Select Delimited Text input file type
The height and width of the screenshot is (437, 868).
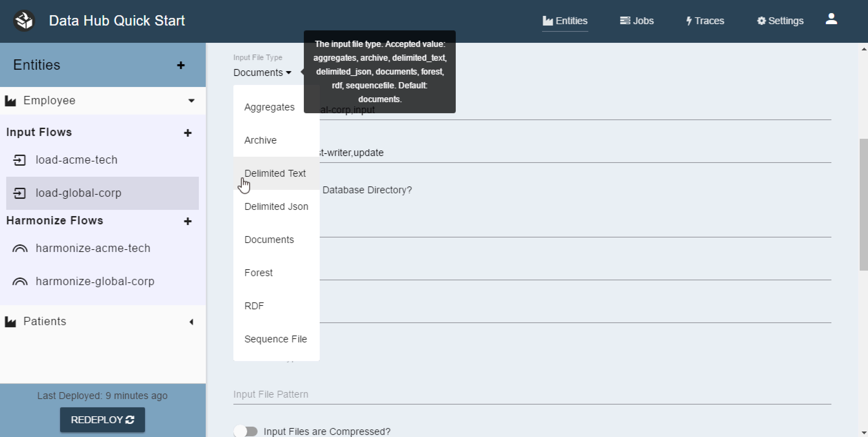coord(276,173)
